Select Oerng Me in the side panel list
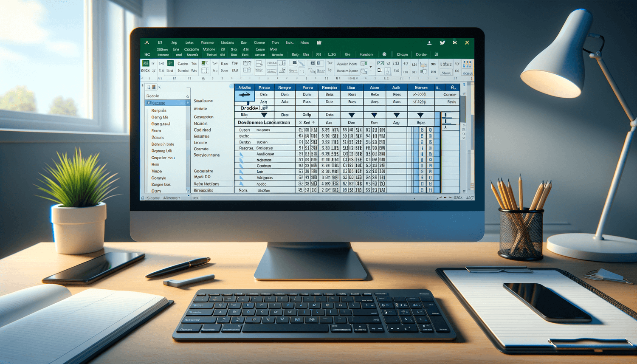 click(x=160, y=117)
